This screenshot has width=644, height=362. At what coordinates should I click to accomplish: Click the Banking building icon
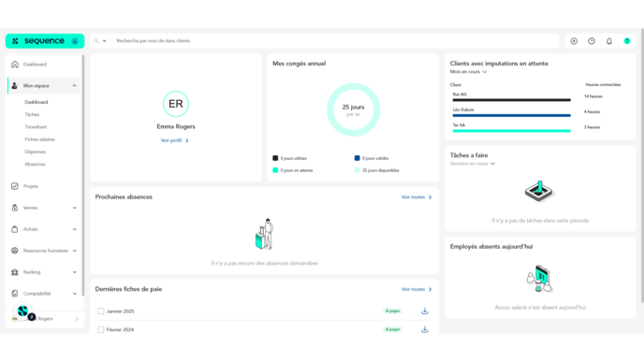15,271
